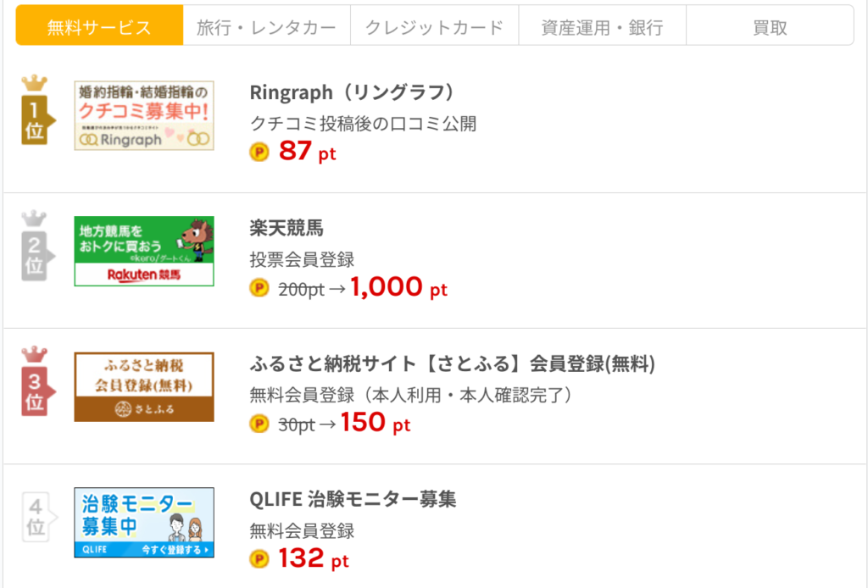Click the gold 1位 crown rank badge
868x588 pixels.
(x=37, y=110)
